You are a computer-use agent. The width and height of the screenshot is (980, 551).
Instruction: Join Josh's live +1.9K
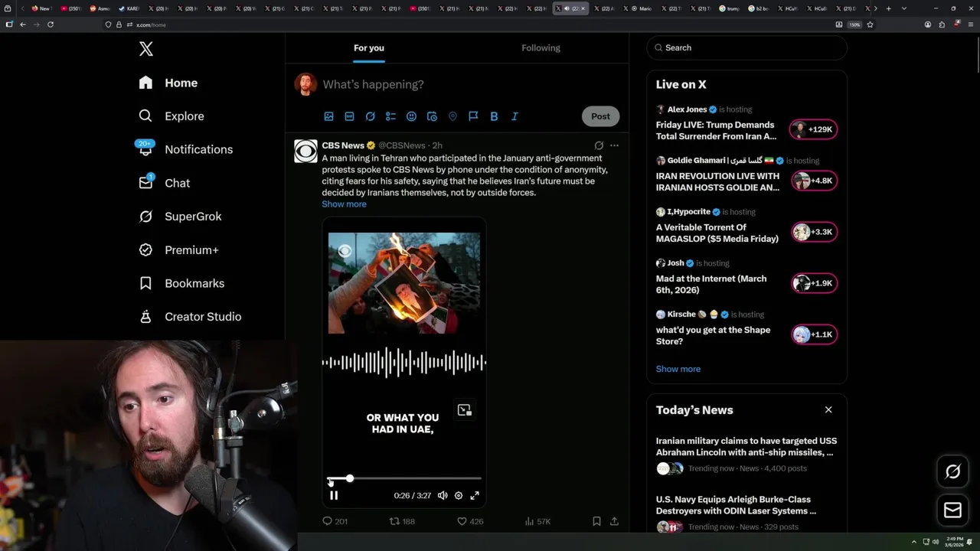[x=814, y=283]
